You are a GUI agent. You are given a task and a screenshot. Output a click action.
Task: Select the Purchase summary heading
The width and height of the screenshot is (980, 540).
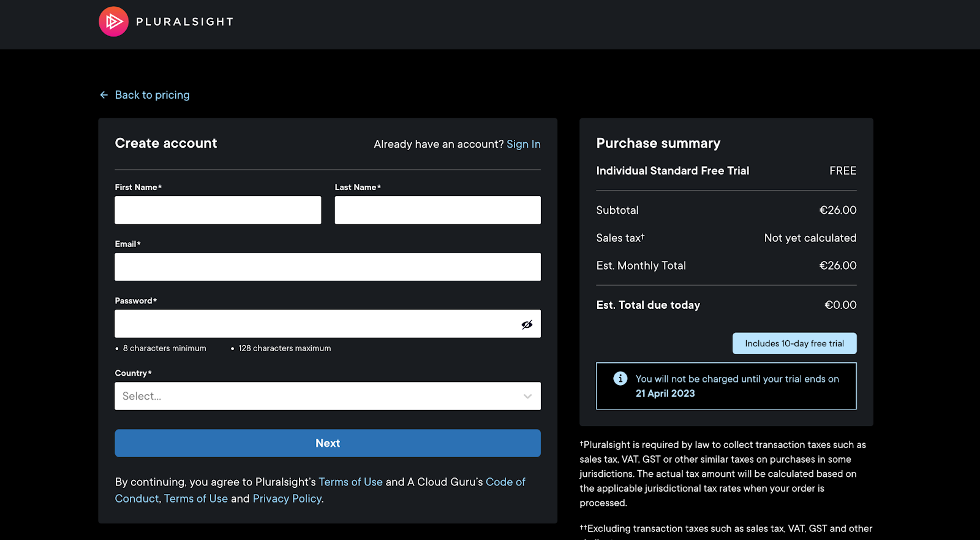[x=658, y=143]
